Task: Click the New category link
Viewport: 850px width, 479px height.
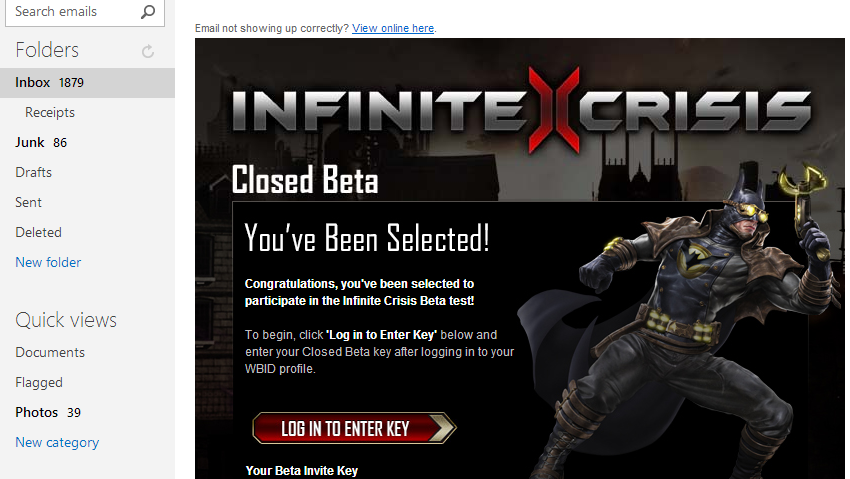Action: 57,443
